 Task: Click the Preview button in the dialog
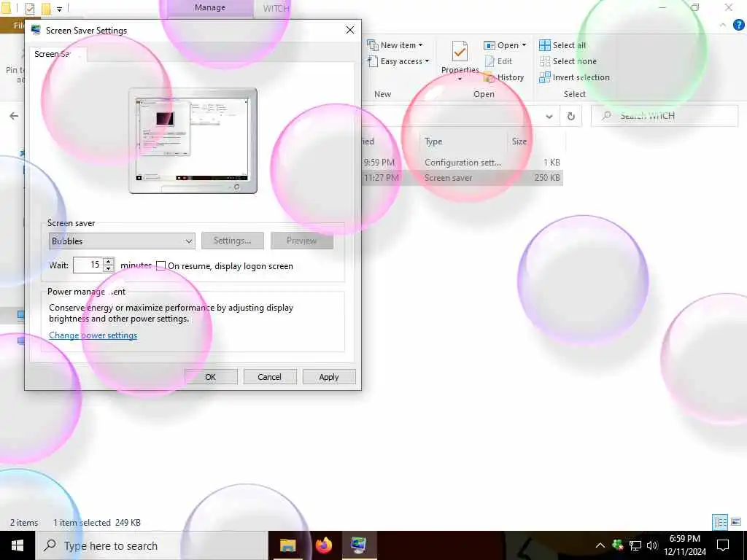click(x=301, y=241)
